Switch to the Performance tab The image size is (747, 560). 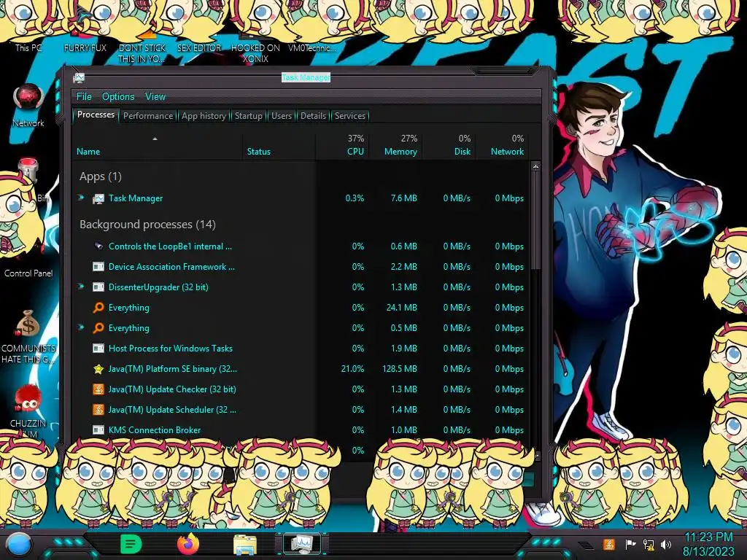(x=147, y=116)
